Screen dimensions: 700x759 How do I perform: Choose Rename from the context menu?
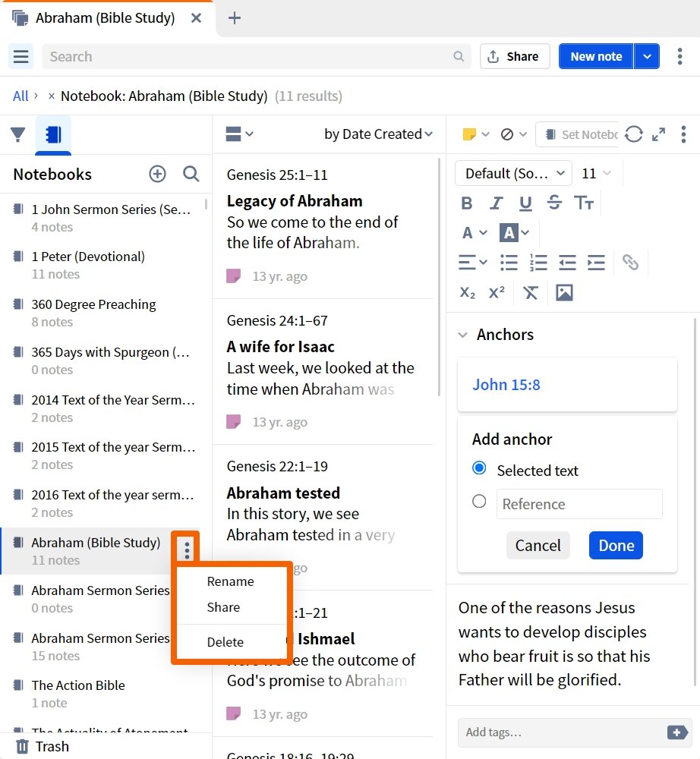coord(231,581)
